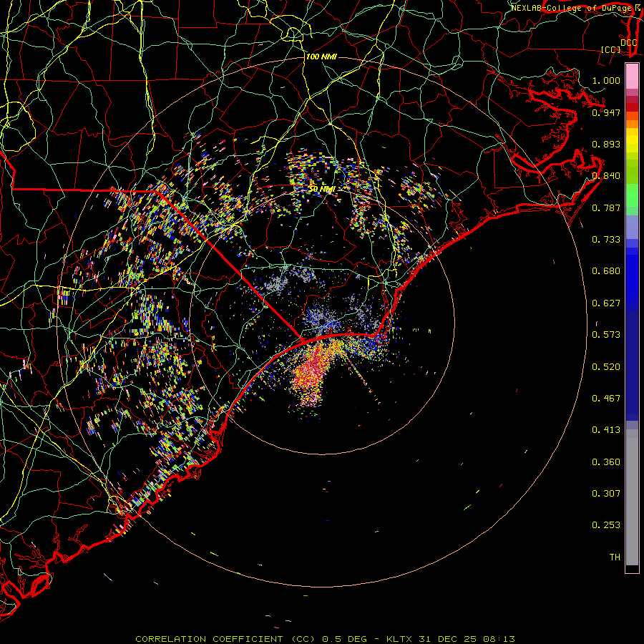Viewport: 644px width, 644px height.
Task: Click the 50 NMI range ring label
Action: click(x=321, y=189)
